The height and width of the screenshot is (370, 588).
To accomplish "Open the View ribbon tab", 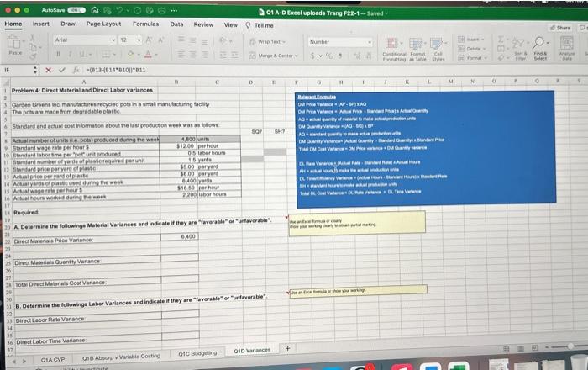I will click(231, 25).
